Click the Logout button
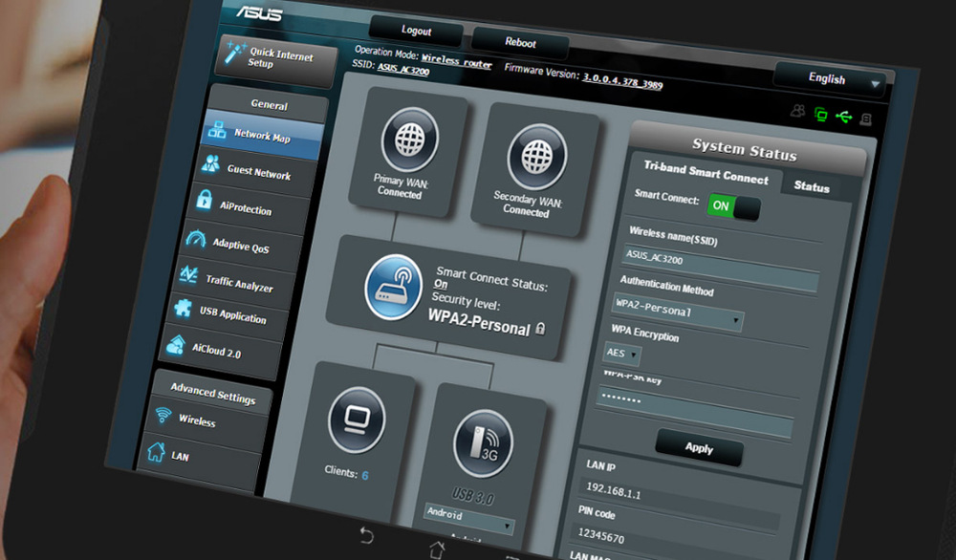The image size is (956, 560). pyautogui.click(x=417, y=31)
